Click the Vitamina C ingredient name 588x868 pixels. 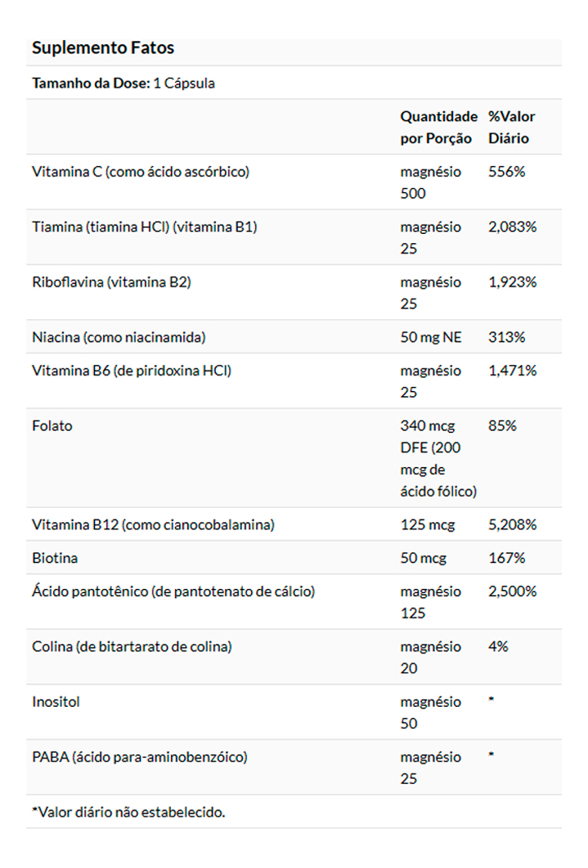pyautogui.click(x=141, y=172)
